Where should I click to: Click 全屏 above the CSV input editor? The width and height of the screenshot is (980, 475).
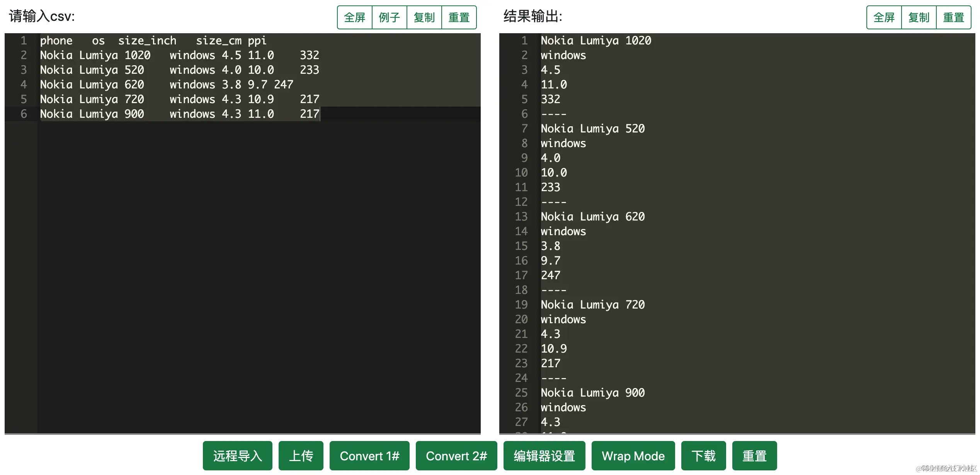[x=354, y=17]
